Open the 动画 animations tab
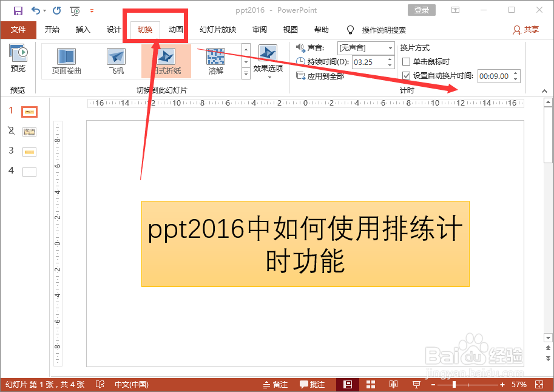 point(175,30)
